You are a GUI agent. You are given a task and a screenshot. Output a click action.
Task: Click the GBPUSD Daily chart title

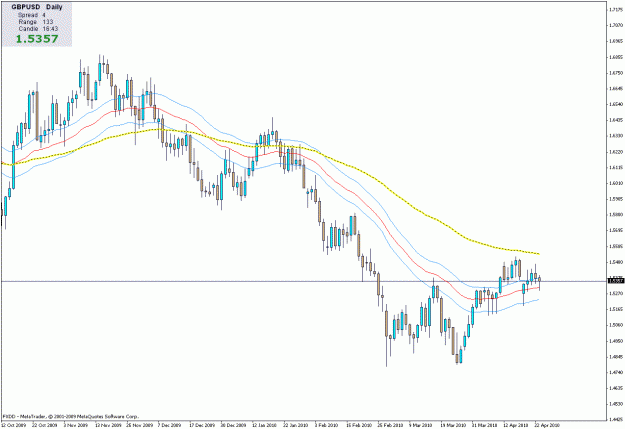pos(37,7)
